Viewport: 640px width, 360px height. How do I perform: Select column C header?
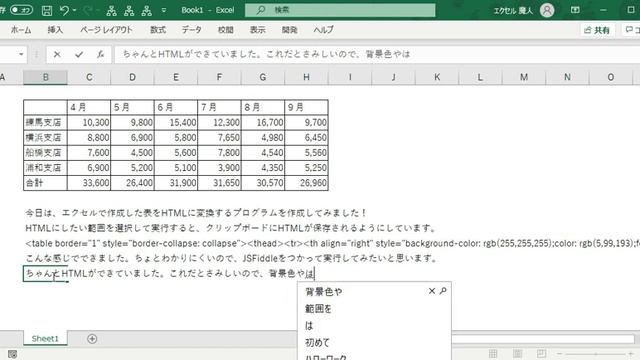point(89,77)
